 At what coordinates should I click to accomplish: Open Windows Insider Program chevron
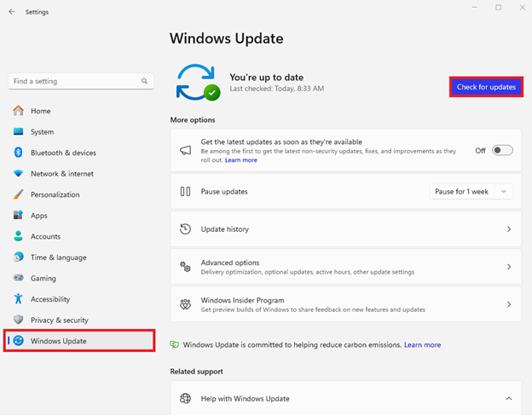(x=509, y=304)
